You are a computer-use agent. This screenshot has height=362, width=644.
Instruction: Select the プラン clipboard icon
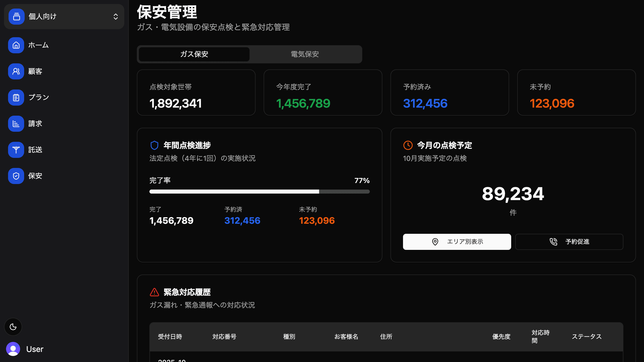[16, 98]
